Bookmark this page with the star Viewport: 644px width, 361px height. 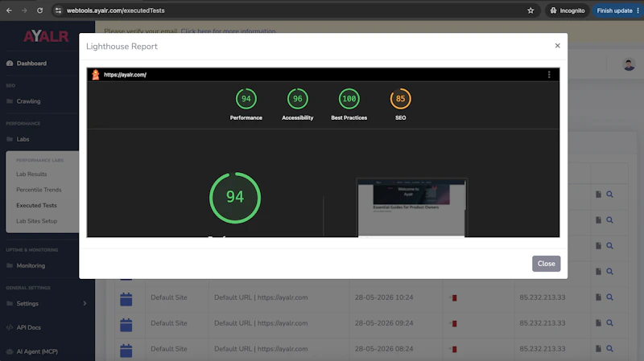tap(530, 10)
